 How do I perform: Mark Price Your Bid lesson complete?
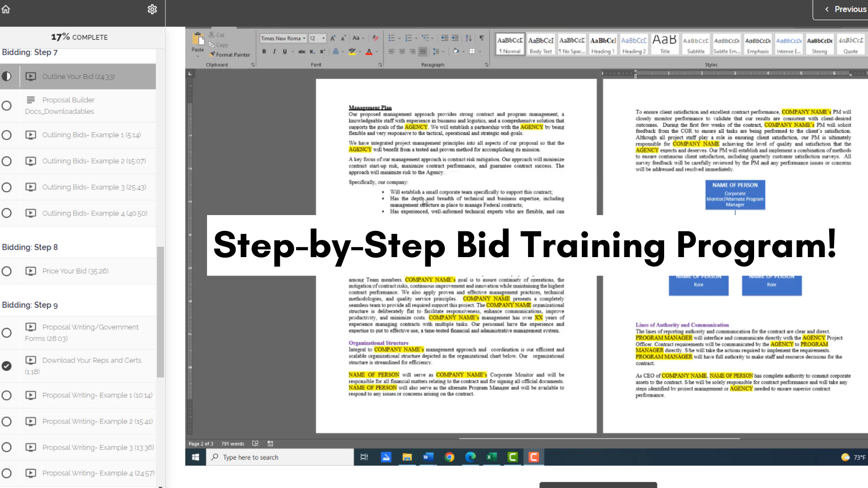click(x=6, y=271)
